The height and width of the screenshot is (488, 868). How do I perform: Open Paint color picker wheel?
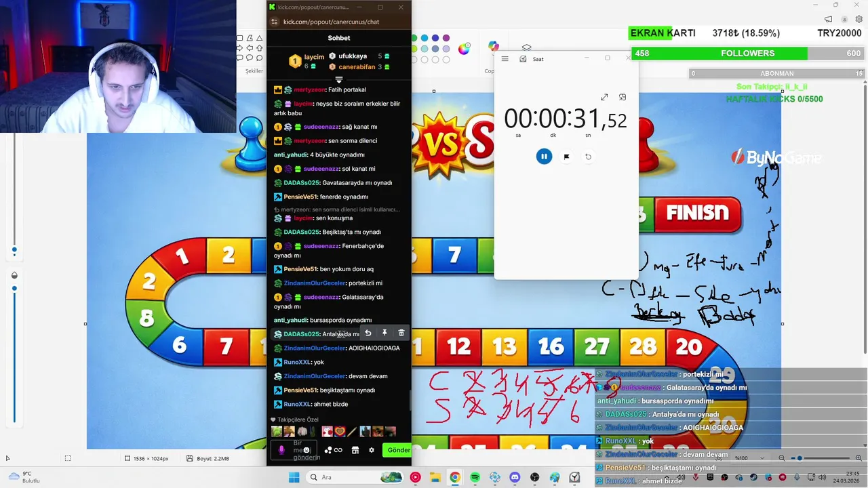coord(464,48)
